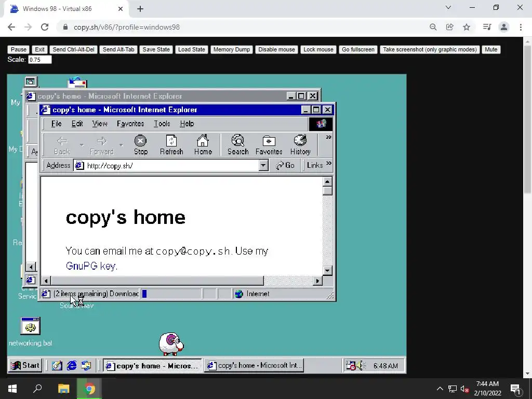Image resolution: width=532 pixels, height=399 pixels.
Task: Open the Chrome share page icon
Action: pos(450,27)
